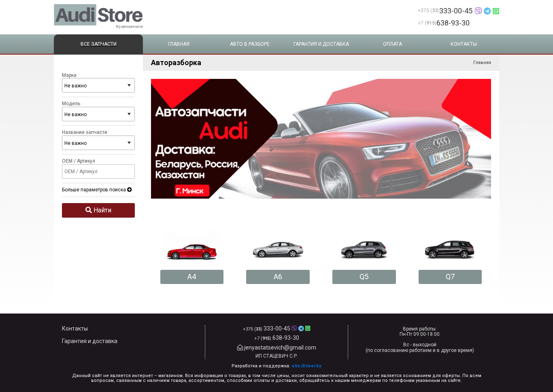Click the red A4 car thumbnail
The width and height of the screenshot is (553, 392).
[192, 250]
